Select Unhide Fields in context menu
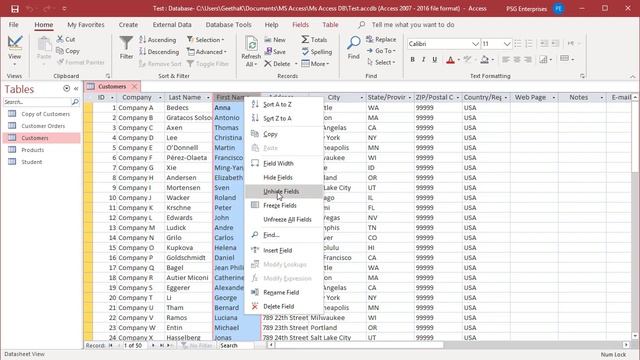The width and height of the screenshot is (640, 360). coord(283,191)
